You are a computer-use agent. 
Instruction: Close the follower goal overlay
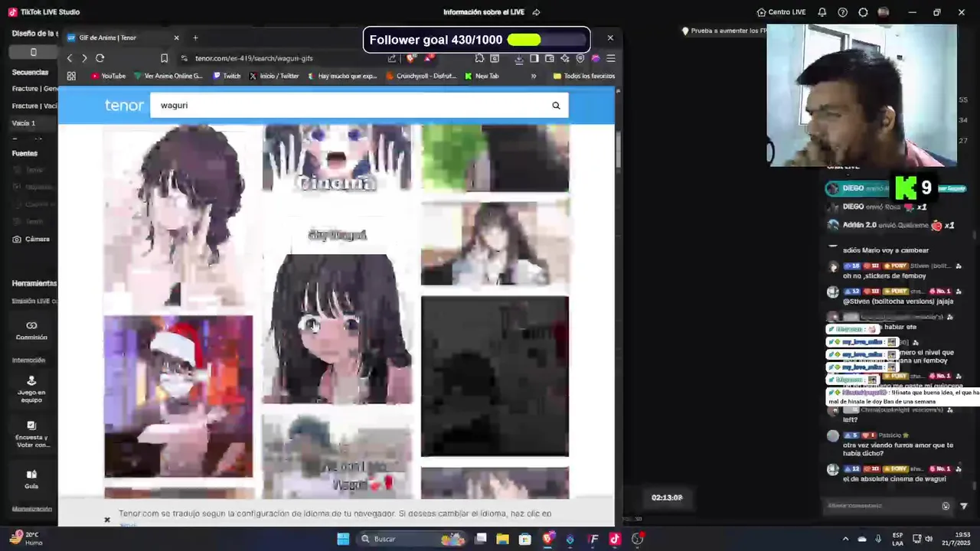point(610,37)
